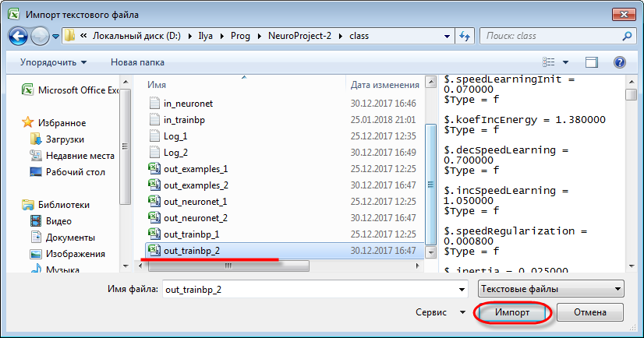
Task: Click folder icon at start of address bar
Action: (x=70, y=36)
